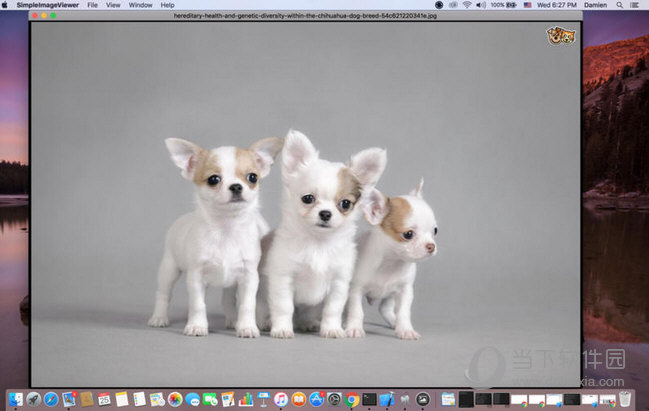Open the View menu

coord(113,5)
